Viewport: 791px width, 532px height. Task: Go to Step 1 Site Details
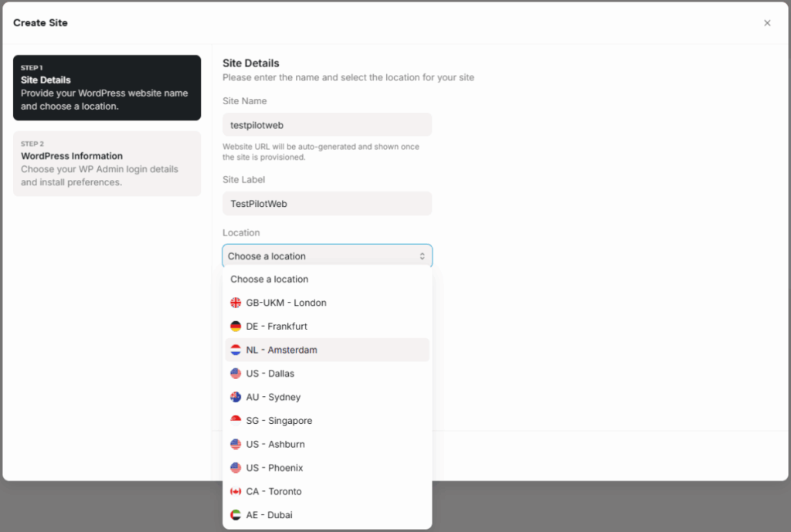(107, 87)
